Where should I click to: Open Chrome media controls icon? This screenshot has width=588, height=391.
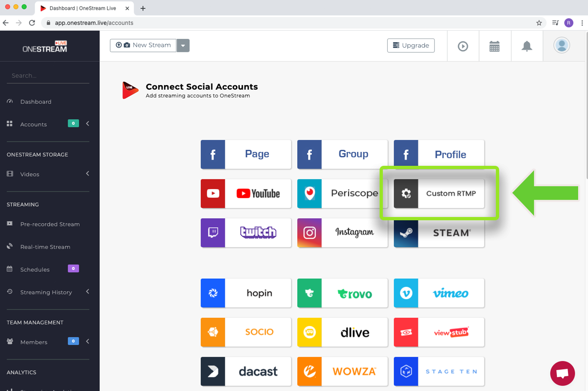(x=555, y=23)
